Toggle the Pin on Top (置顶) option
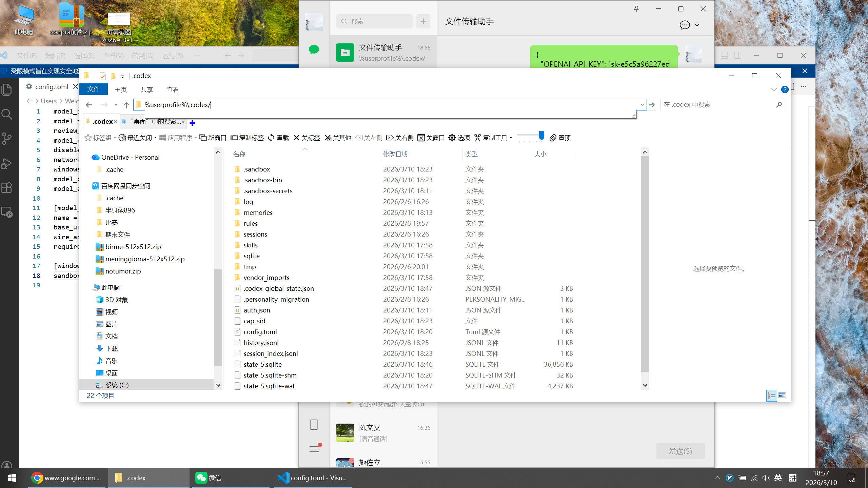The height and width of the screenshot is (488, 868). click(x=553, y=138)
